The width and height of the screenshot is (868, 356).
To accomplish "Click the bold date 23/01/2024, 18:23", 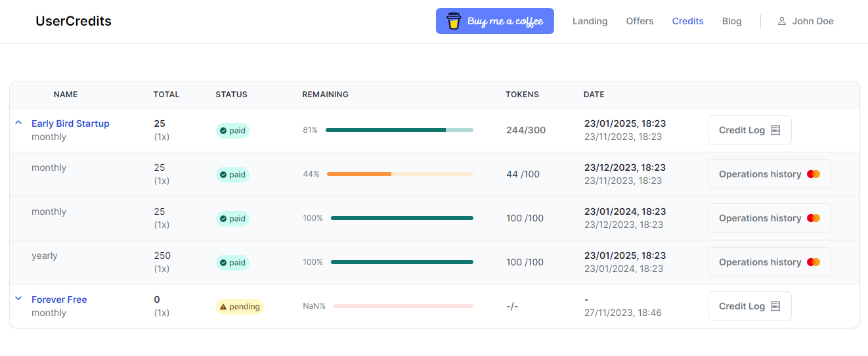I will 625,211.
